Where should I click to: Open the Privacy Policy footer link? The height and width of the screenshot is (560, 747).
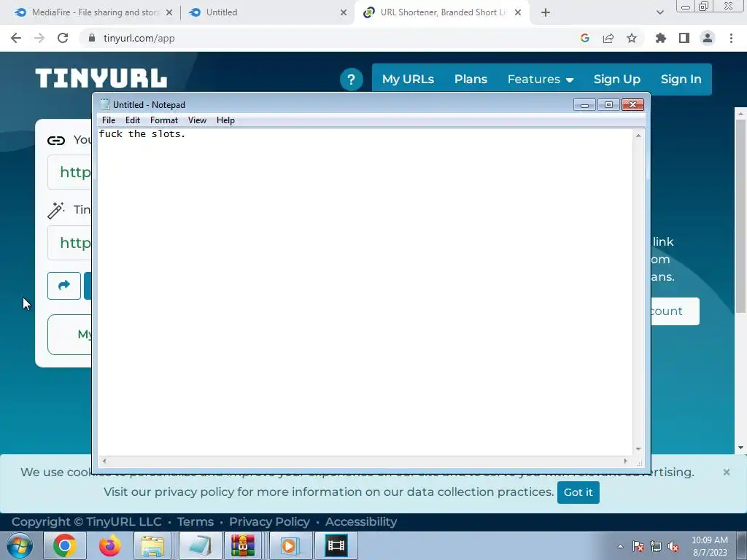pyautogui.click(x=269, y=522)
